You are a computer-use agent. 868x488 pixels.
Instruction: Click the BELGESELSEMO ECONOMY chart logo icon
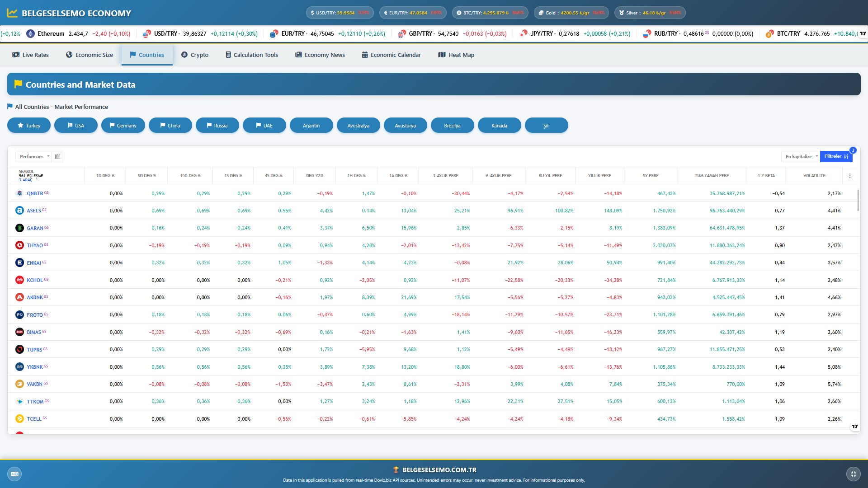(x=12, y=13)
